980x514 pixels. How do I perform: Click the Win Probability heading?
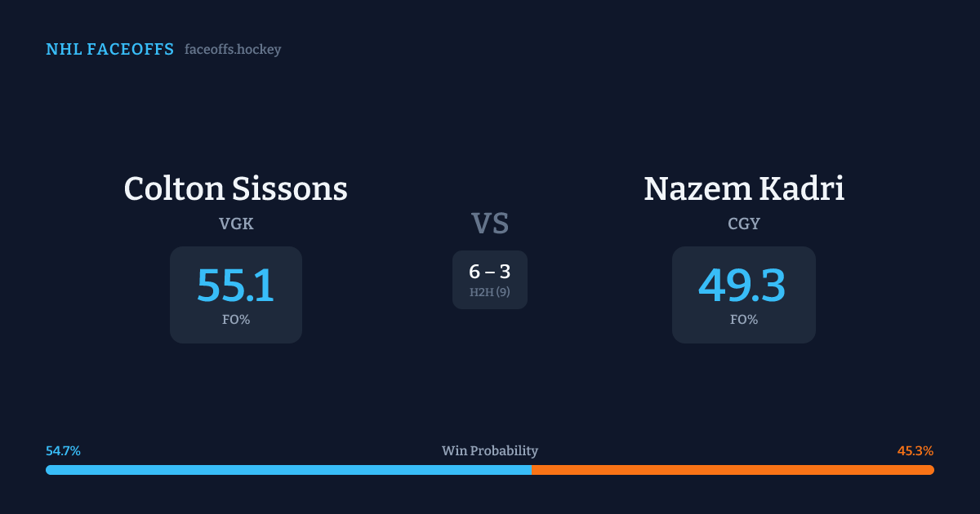point(490,451)
